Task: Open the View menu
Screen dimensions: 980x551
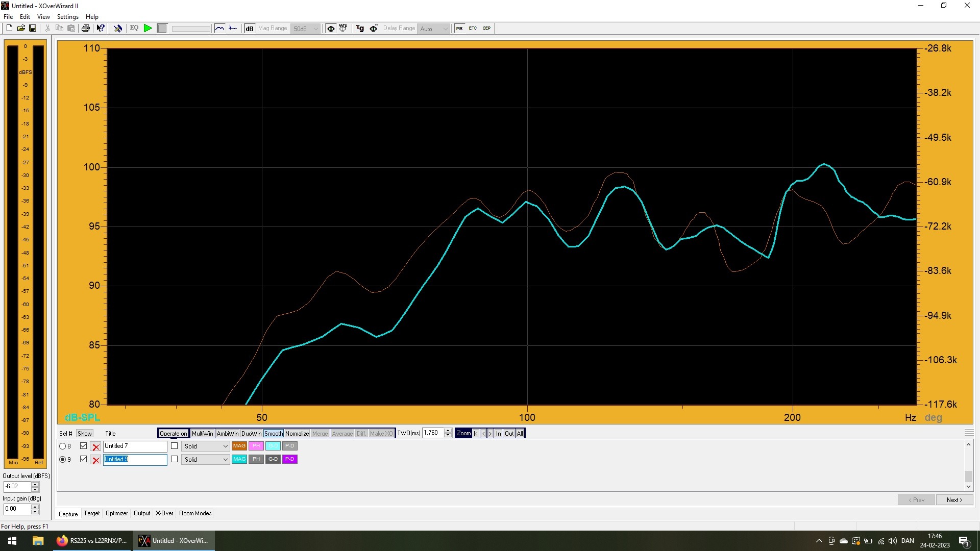Action: 43,17
